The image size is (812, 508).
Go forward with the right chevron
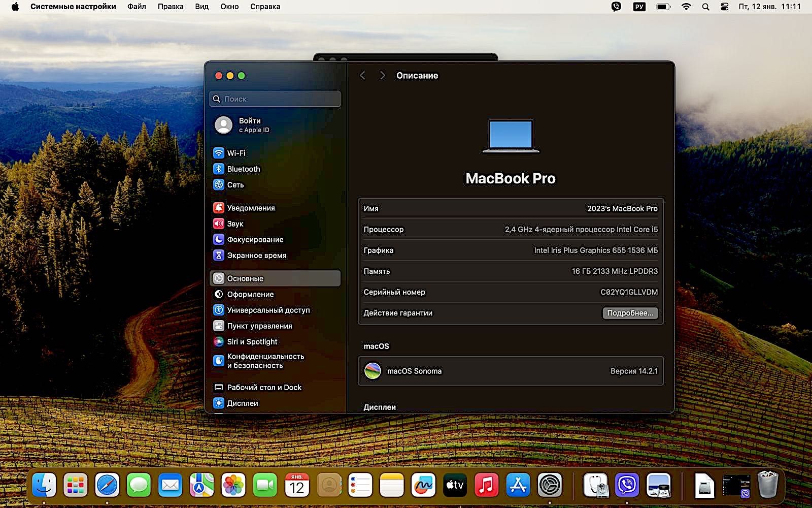pos(382,75)
